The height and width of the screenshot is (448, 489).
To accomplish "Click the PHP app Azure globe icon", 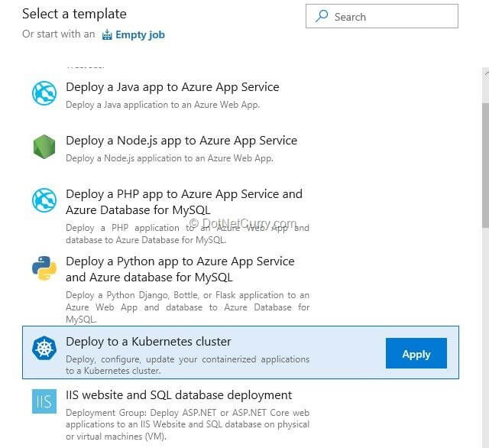I will 44,200.
